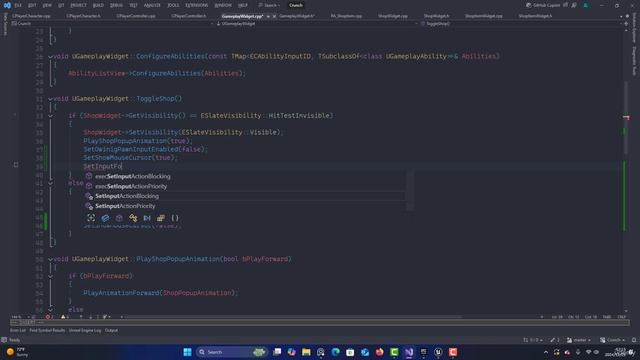Click the notifications bell icon
Image resolution: width=640 pixels, height=360 pixels.
pyautogui.click(x=634, y=340)
